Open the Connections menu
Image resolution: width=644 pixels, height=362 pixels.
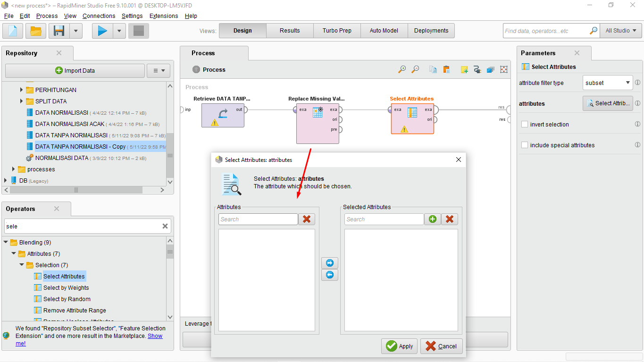click(x=99, y=16)
